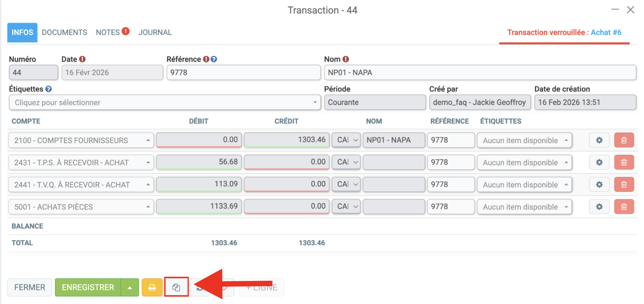The image size is (644, 304).
Task: Open settings gear for 5001 Achats Pièces row
Action: pos(599,207)
